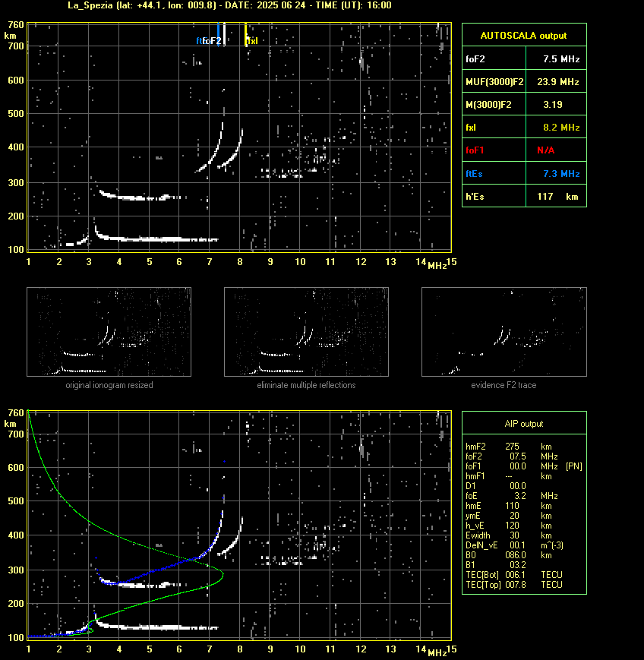The width and height of the screenshot is (644, 660).
Task: Click the 500 km tick label on bottom ionogram
Action: pos(16,501)
